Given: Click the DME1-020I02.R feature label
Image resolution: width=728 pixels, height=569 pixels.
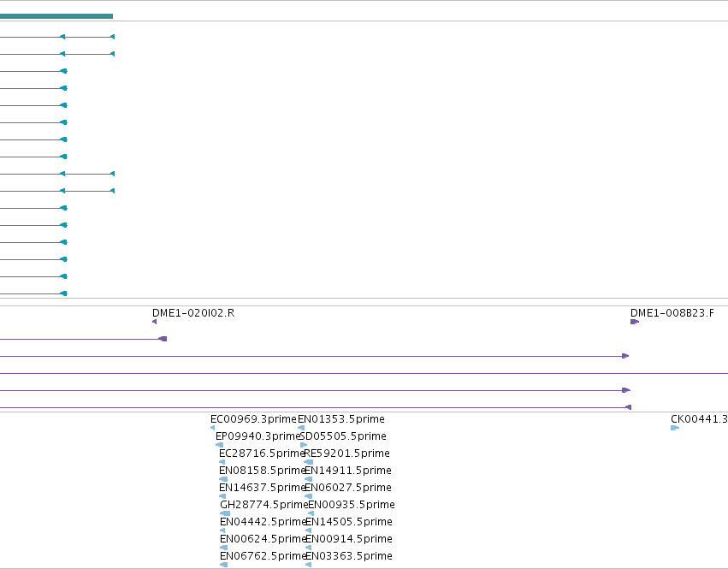Looking at the screenshot, I should click(x=193, y=313).
